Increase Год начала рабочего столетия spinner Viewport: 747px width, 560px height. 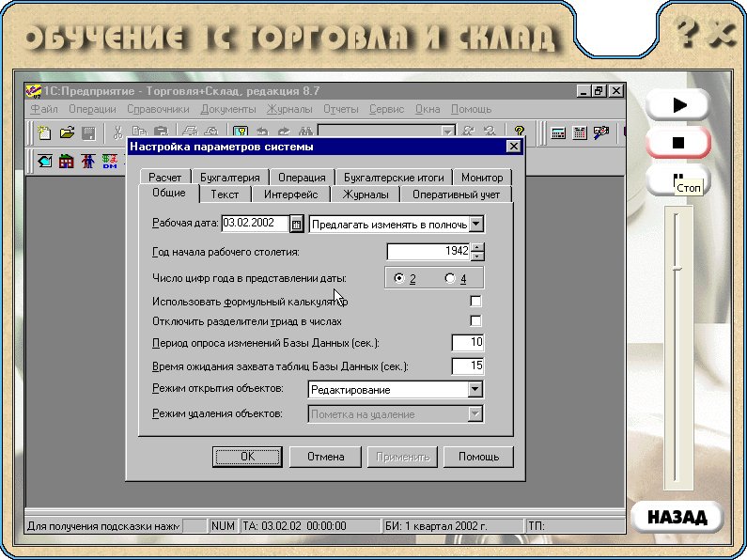tap(477, 247)
